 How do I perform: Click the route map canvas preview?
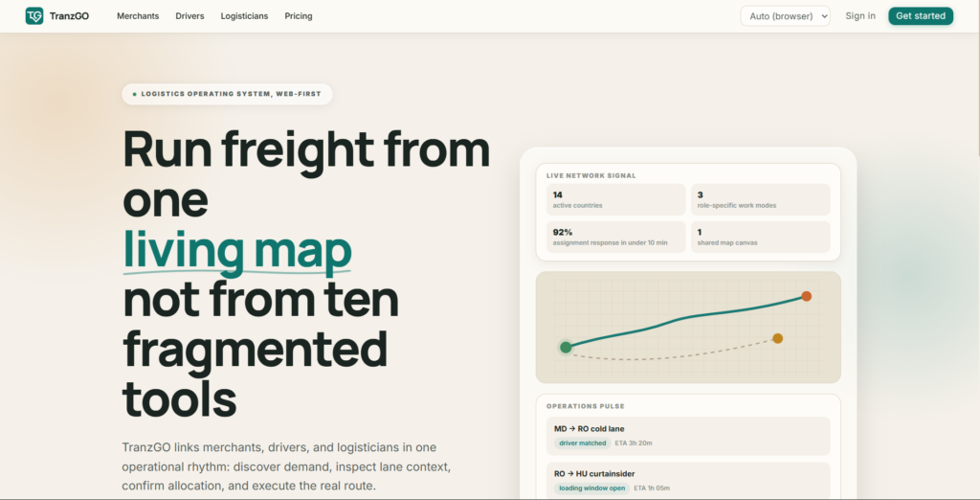click(688, 328)
